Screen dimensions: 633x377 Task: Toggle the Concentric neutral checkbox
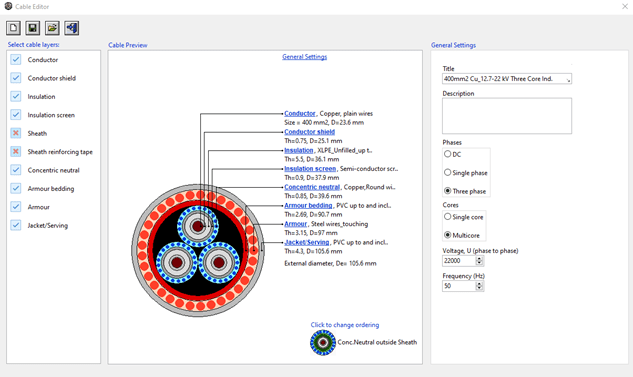click(x=16, y=170)
